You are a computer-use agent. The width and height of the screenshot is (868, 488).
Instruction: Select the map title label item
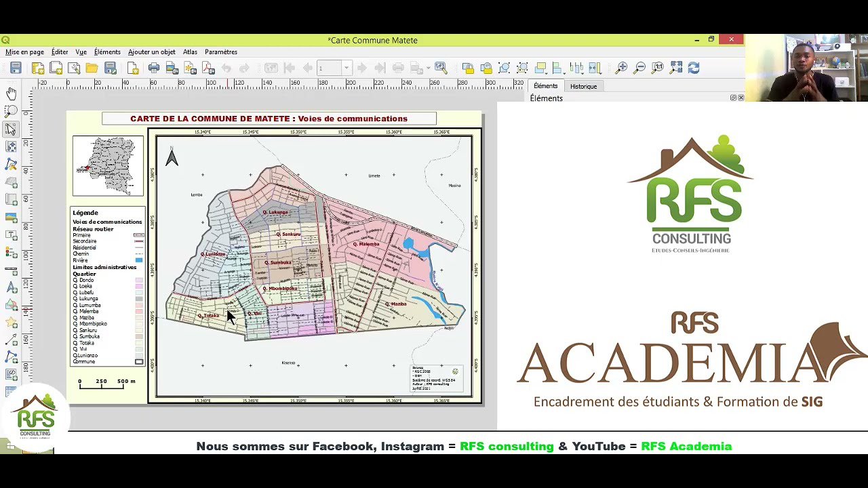(x=269, y=119)
